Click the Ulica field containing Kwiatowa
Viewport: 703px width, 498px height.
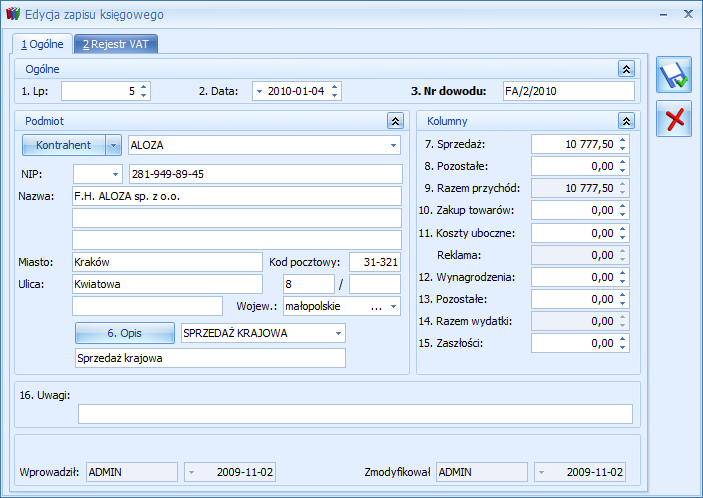pos(167,284)
